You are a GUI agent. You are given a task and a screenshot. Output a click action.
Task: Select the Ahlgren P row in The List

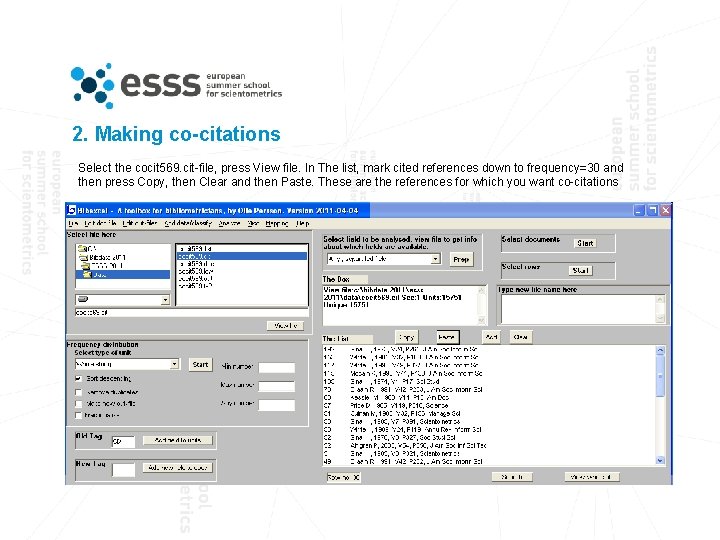[489, 445]
